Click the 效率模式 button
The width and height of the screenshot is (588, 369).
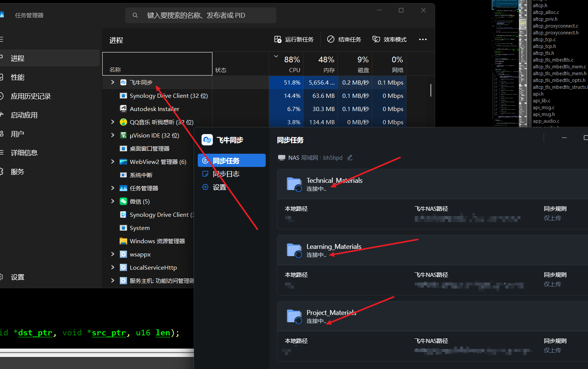389,39
